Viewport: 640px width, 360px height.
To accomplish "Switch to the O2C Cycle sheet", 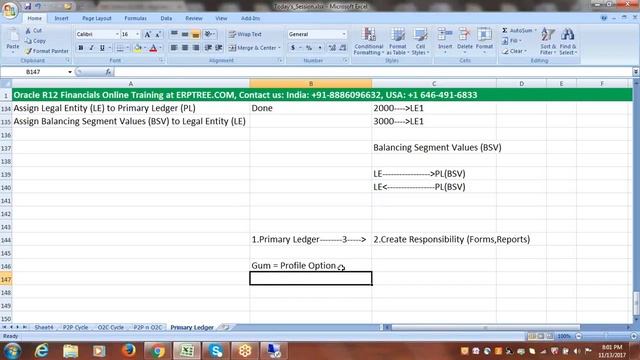I will pyautogui.click(x=111, y=327).
